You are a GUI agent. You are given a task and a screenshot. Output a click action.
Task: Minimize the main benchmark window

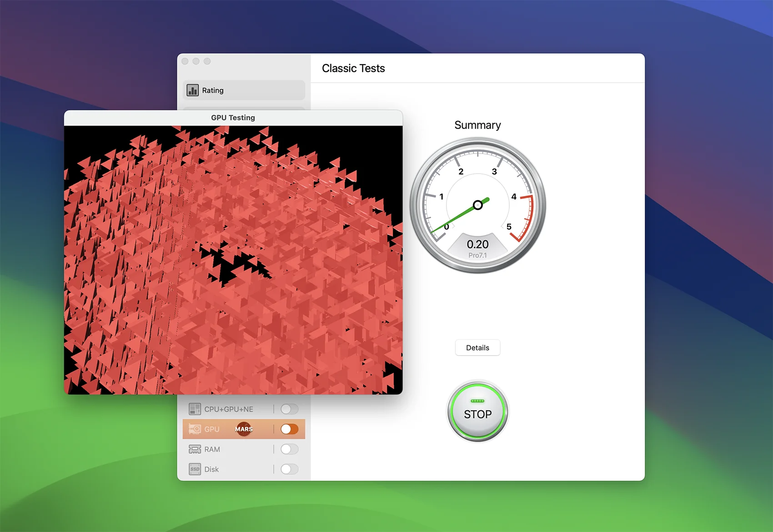pyautogui.click(x=196, y=61)
